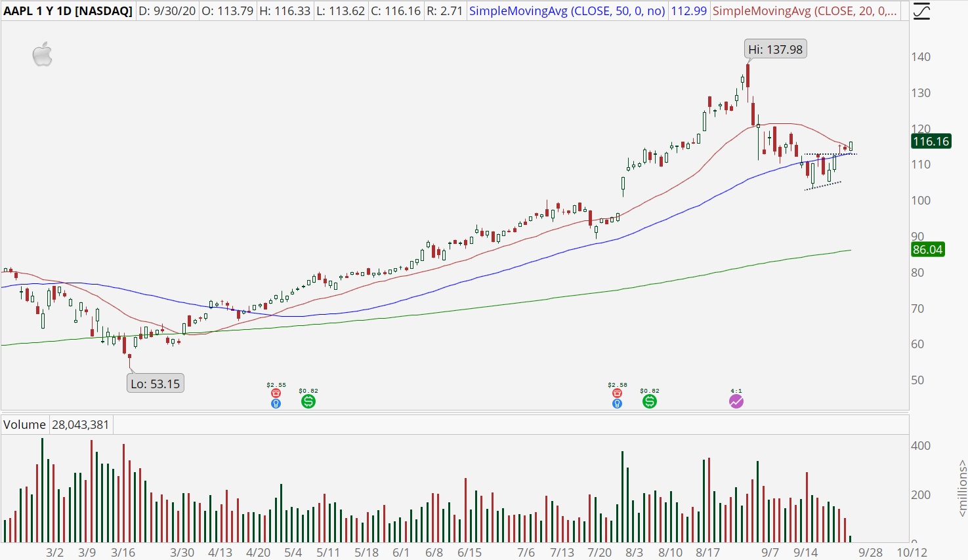Click the 112.99 moving average value
This screenshot has width=968, height=560.
[x=688, y=11]
